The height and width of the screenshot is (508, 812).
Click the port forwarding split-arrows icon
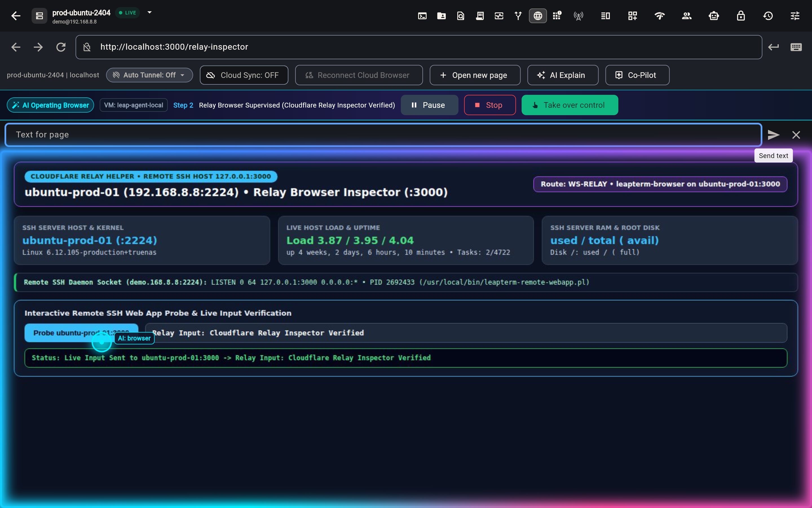[x=518, y=16]
